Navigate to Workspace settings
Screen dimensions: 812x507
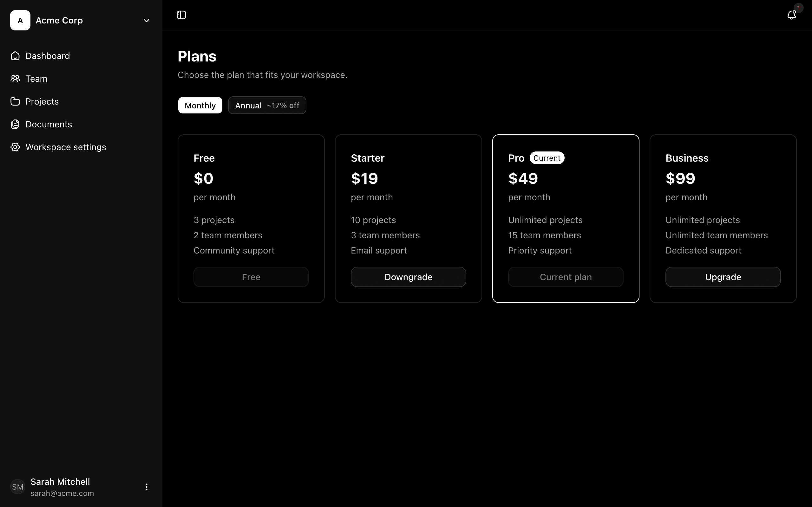[x=65, y=147]
